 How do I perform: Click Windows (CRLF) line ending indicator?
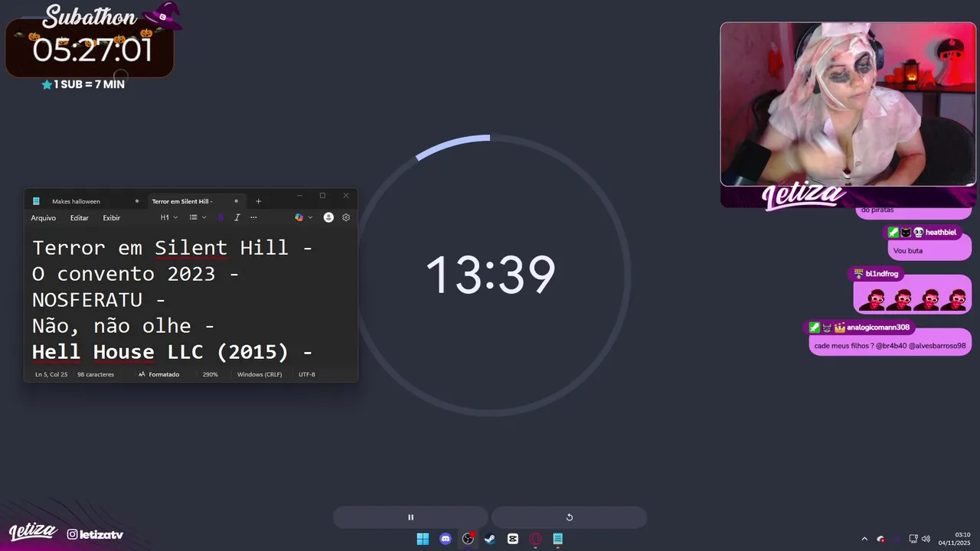click(x=260, y=374)
